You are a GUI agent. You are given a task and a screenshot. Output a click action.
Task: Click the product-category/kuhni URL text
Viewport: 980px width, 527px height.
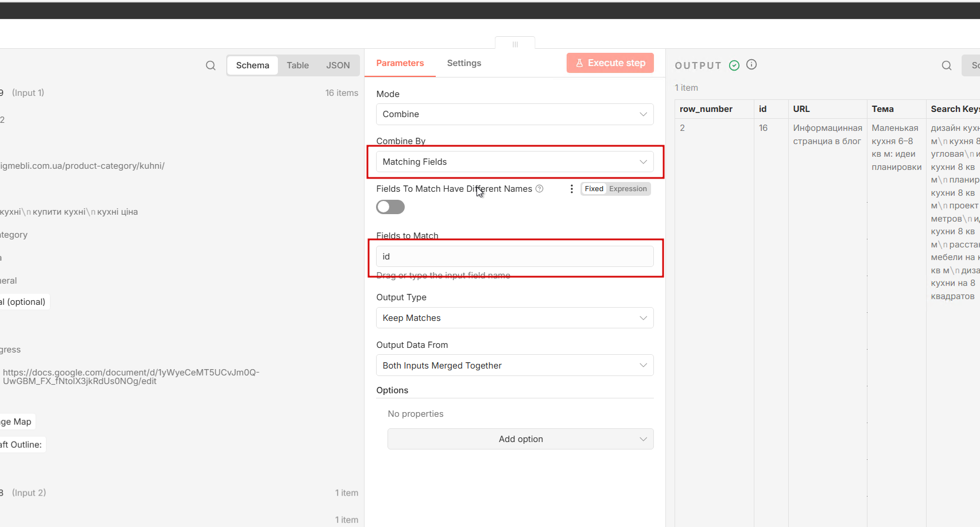pos(82,166)
